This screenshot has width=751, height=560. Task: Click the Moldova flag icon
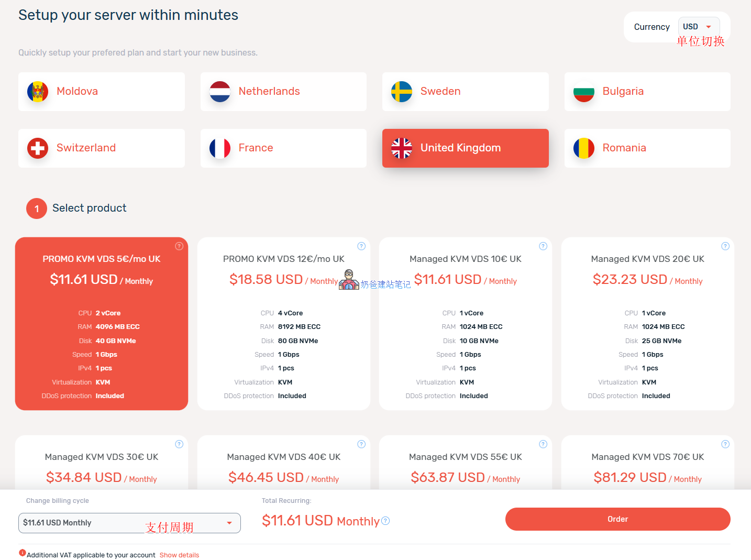[x=38, y=92]
